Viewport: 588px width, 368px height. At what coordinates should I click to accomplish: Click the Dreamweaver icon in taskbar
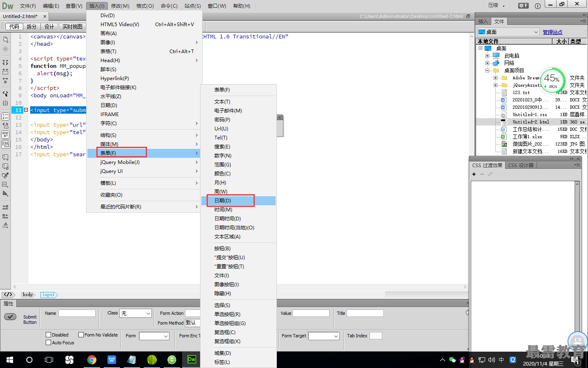192,359
